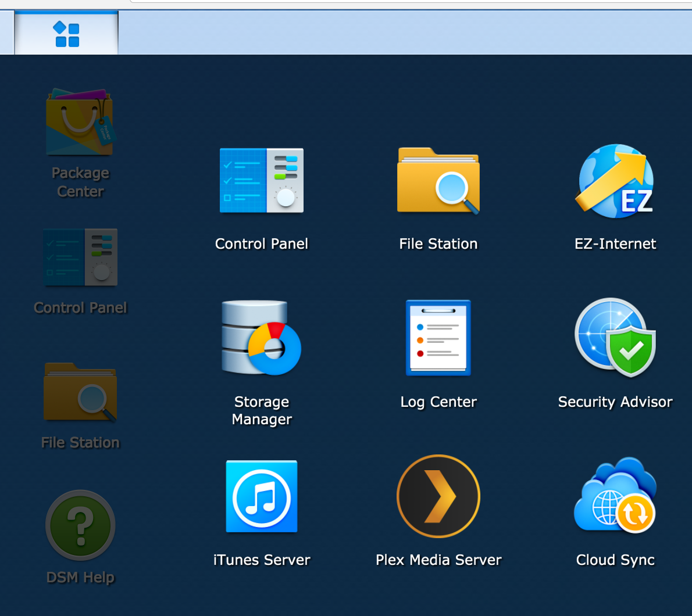Launch the iTunes Server icon
The width and height of the screenshot is (692, 616).
tap(262, 496)
